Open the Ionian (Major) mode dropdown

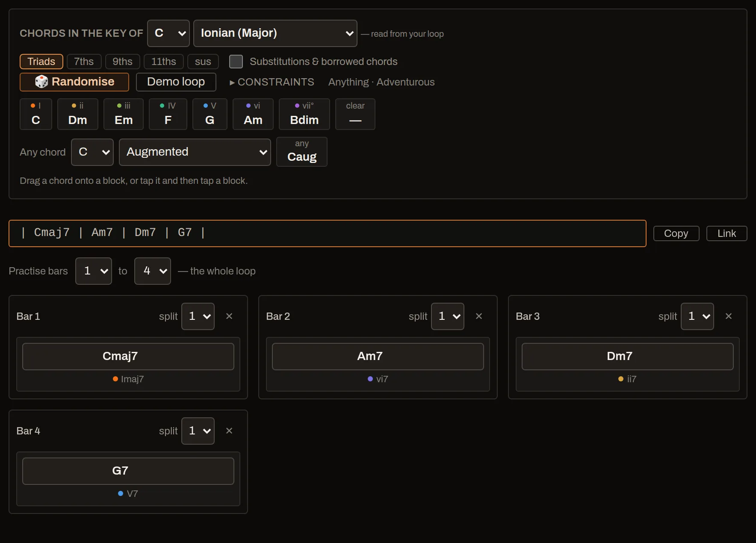[275, 33]
